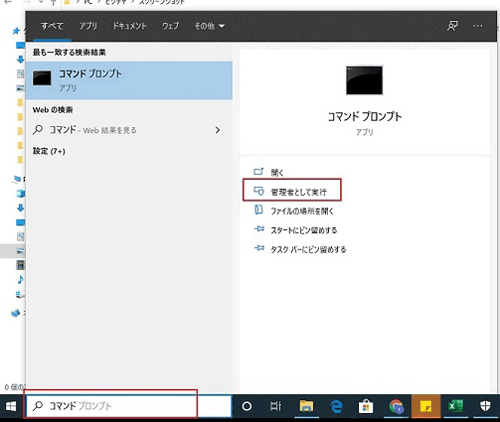Open Sticky Notes from taskbar

[x=426, y=406]
